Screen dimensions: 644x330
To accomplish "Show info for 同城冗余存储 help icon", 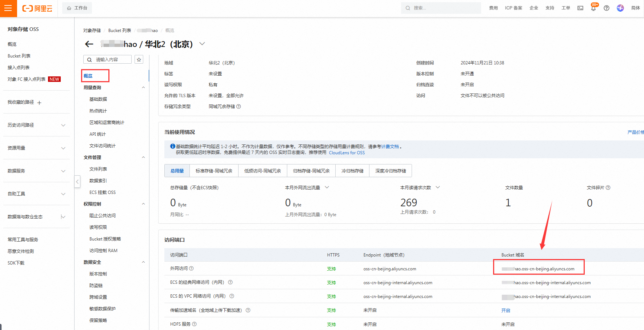I will tap(239, 107).
